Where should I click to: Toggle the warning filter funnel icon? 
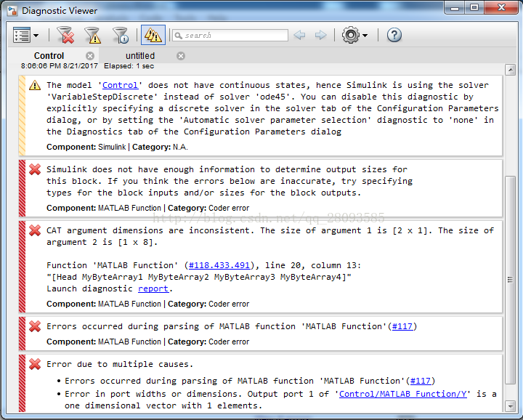93,35
